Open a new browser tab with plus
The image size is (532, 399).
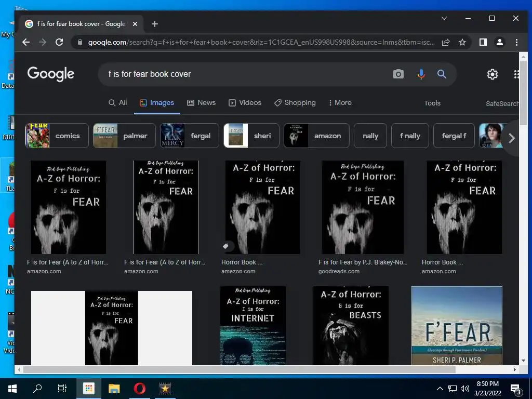pos(155,24)
